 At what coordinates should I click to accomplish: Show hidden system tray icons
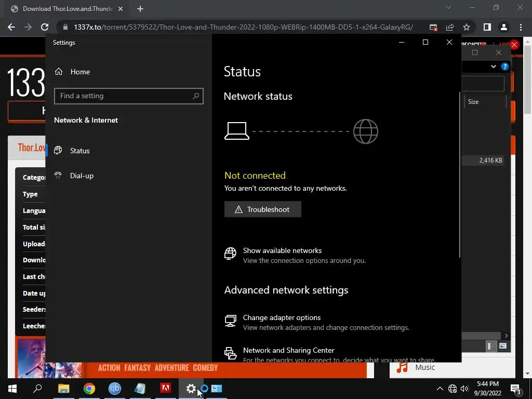440,389
